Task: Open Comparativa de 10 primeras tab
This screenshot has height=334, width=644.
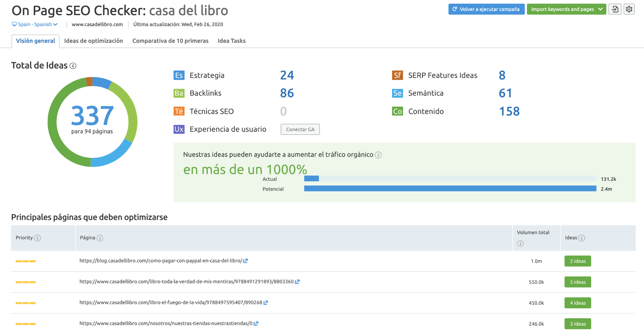Action: (170, 41)
